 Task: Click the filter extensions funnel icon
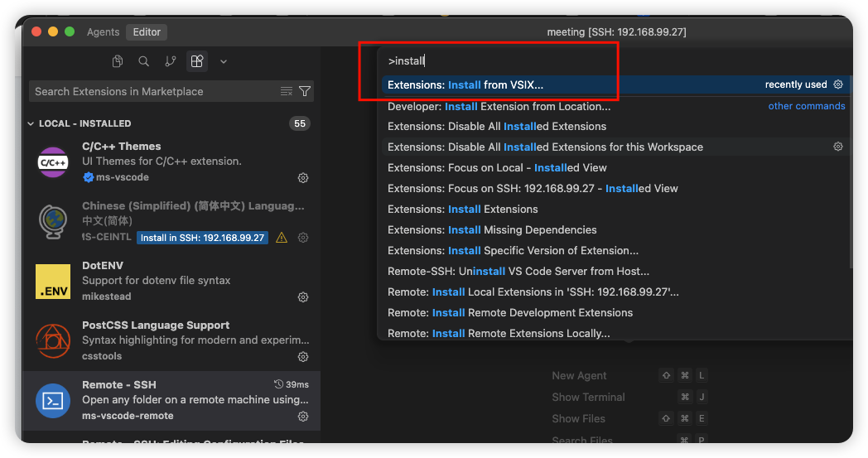click(305, 91)
